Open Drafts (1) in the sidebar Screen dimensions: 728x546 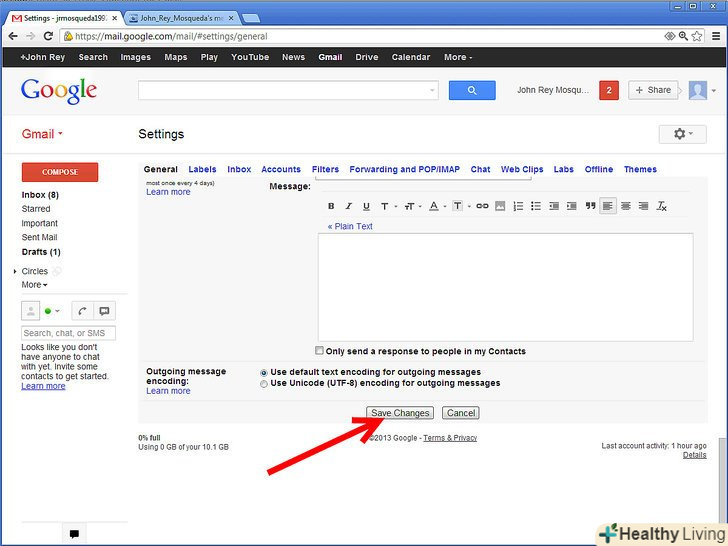[41, 252]
